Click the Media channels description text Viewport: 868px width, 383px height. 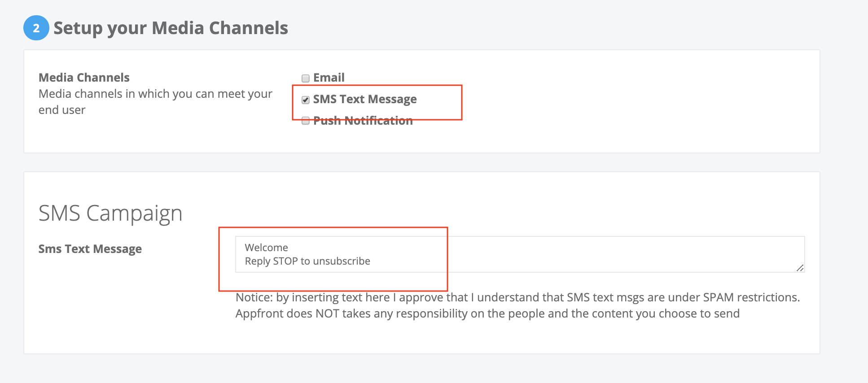(x=155, y=102)
